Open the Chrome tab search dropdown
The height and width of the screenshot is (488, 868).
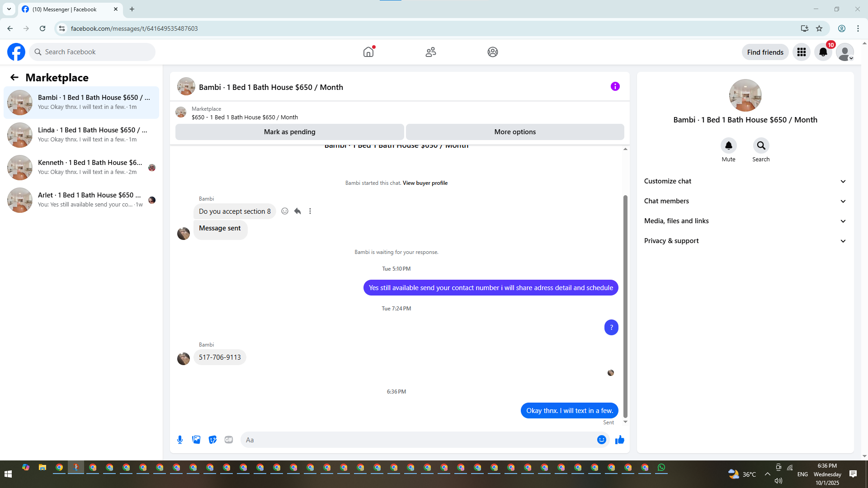(x=9, y=9)
